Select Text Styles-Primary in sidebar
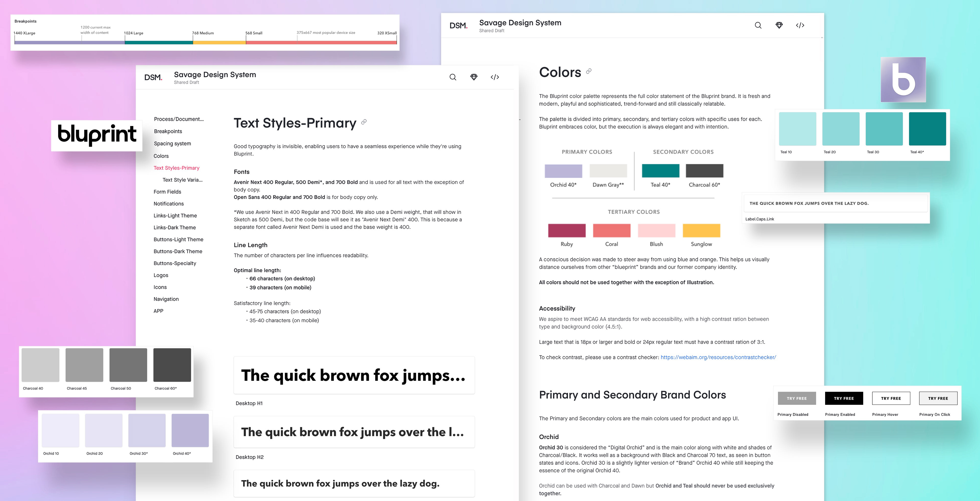Screen dimensions: 980x501 point(177,168)
